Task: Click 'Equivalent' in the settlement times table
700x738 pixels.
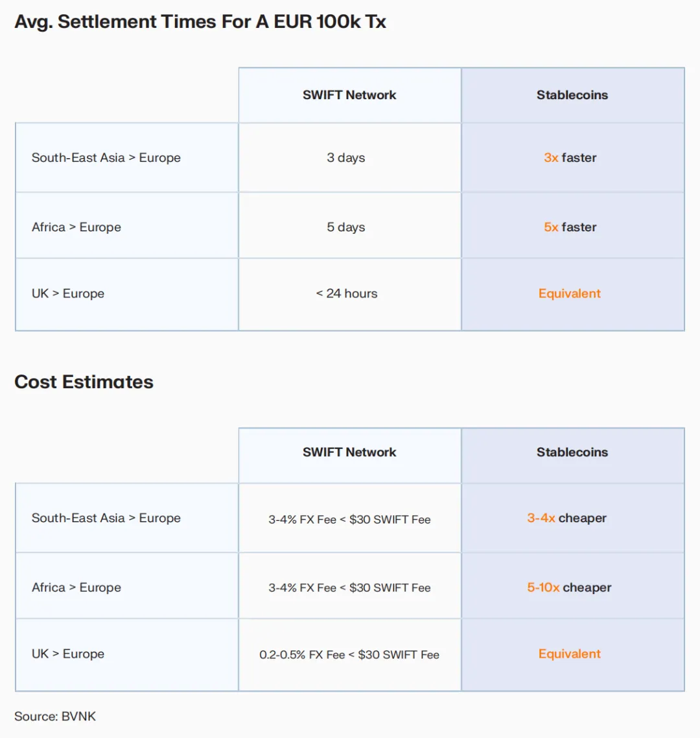Action: tap(570, 294)
